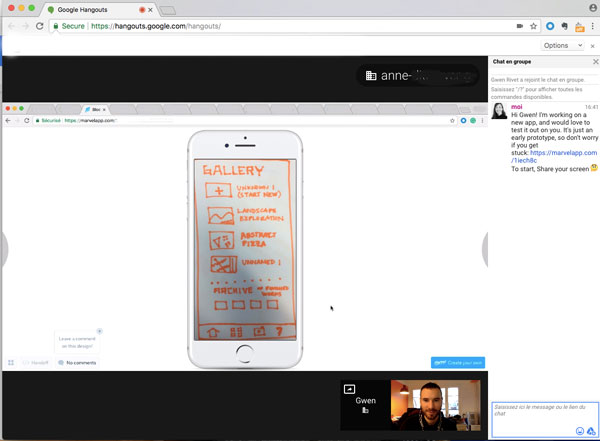This screenshot has width=600, height=441.
Task: Open a new browser tab
Action: [x=168, y=10]
